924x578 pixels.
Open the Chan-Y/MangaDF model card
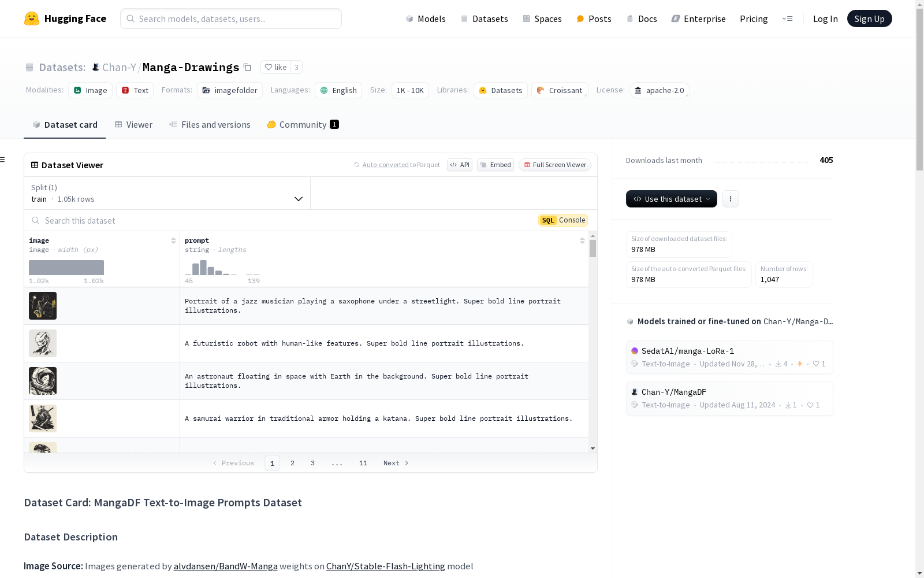pyautogui.click(x=729, y=398)
